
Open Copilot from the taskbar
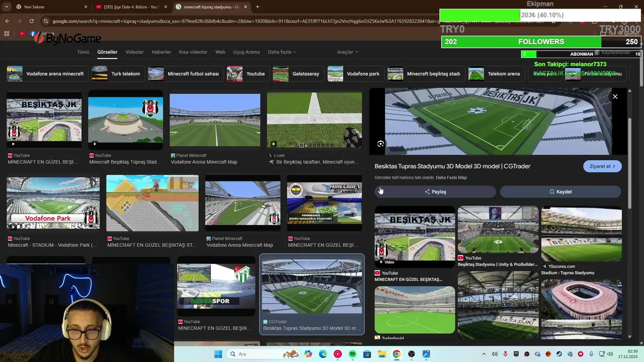(308, 354)
